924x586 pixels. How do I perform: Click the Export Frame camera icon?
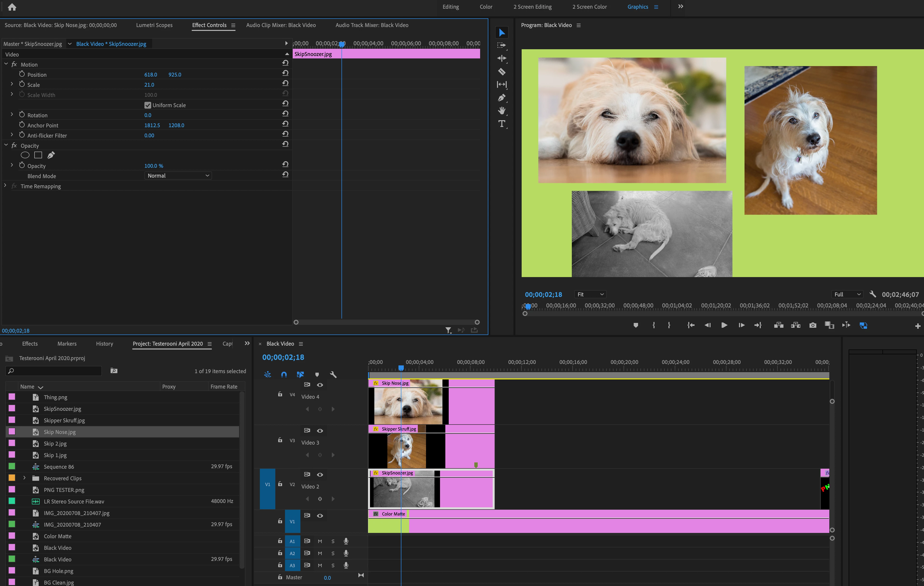coord(813,325)
